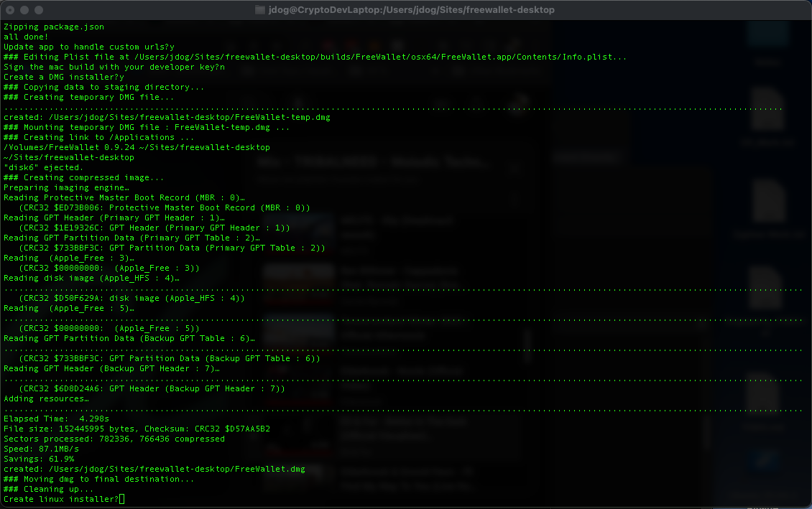This screenshot has width=812, height=509.
Task: Click the CRC32 $733BBF3C Backup GPT Table line
Action: [170, 358]
